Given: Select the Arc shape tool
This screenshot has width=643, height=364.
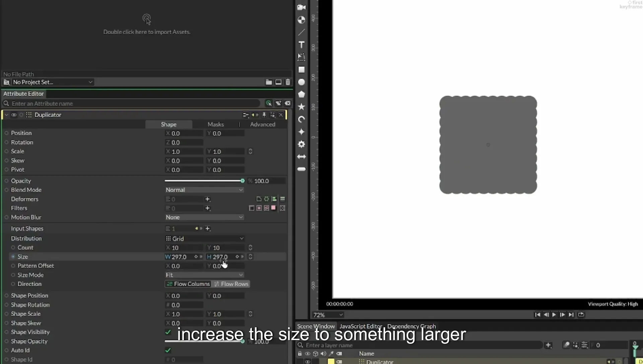Looking at the screenshot, I should coord(301,119).
